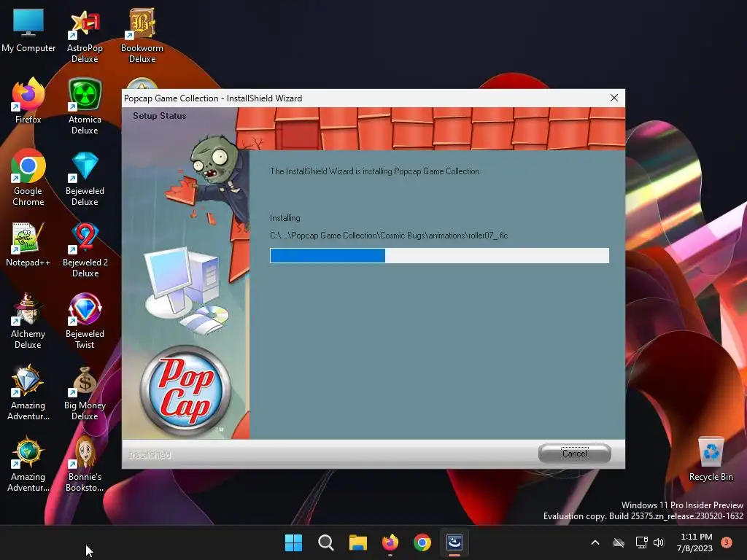Open File Explorer from the taskbar
Image resolution: width=747 pixels, height=560 pixels.
tap(357, 542)
